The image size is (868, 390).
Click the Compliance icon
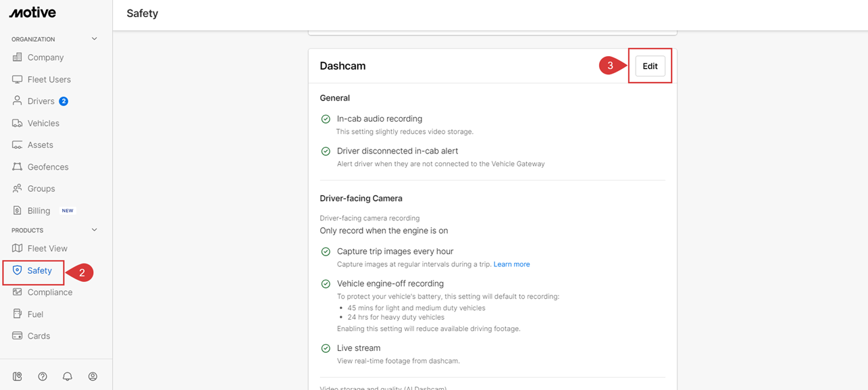[18, 292]
